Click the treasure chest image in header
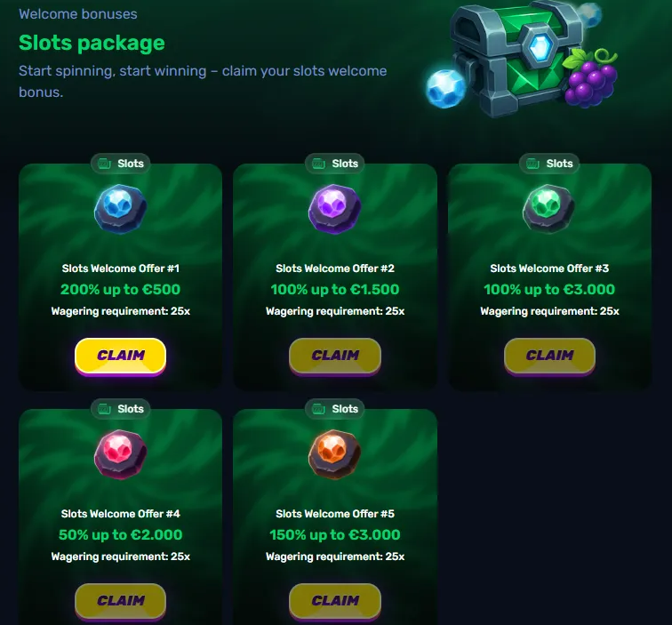Screen dimensions: 672x625 [x=515, y=58]
